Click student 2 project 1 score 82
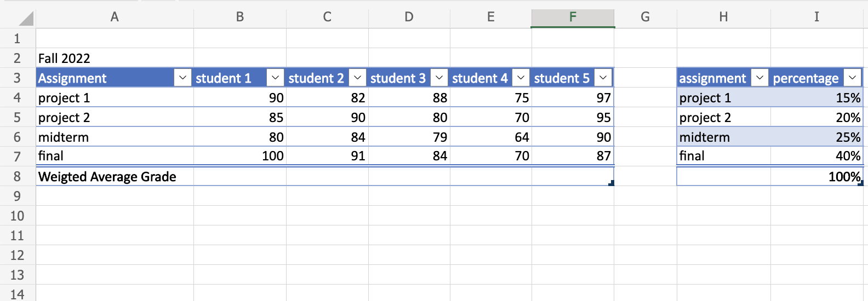The height and width of the screenshot is (301, 868). (x=327, y=97)
